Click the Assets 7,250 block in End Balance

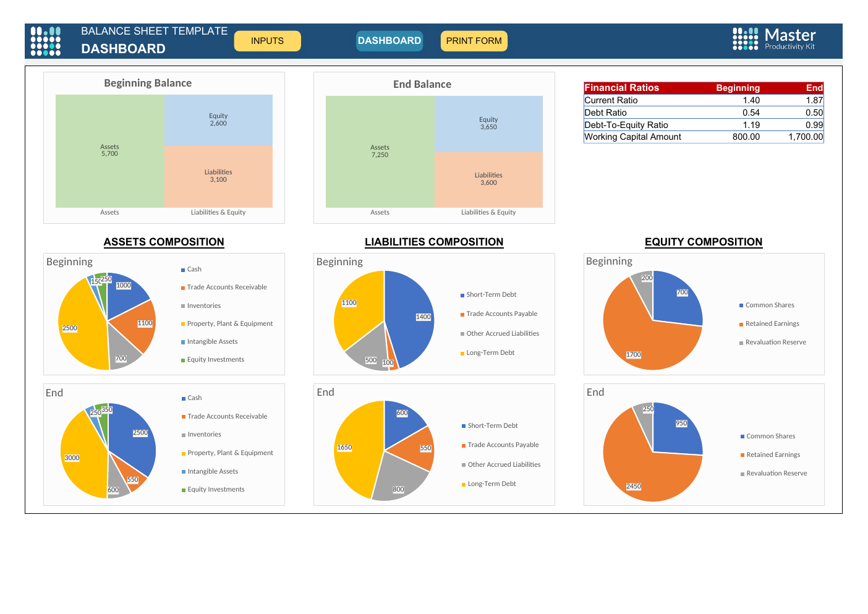[x=380, y=151]
